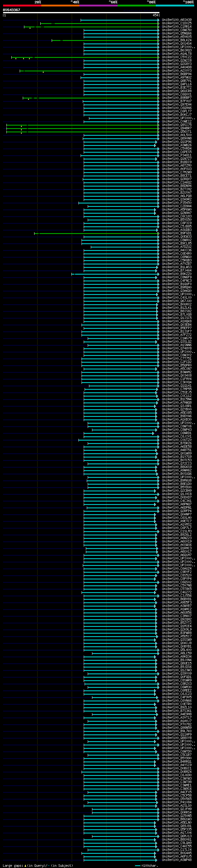Select hit label UniRef100_D0BUI1

coord(177,768)
